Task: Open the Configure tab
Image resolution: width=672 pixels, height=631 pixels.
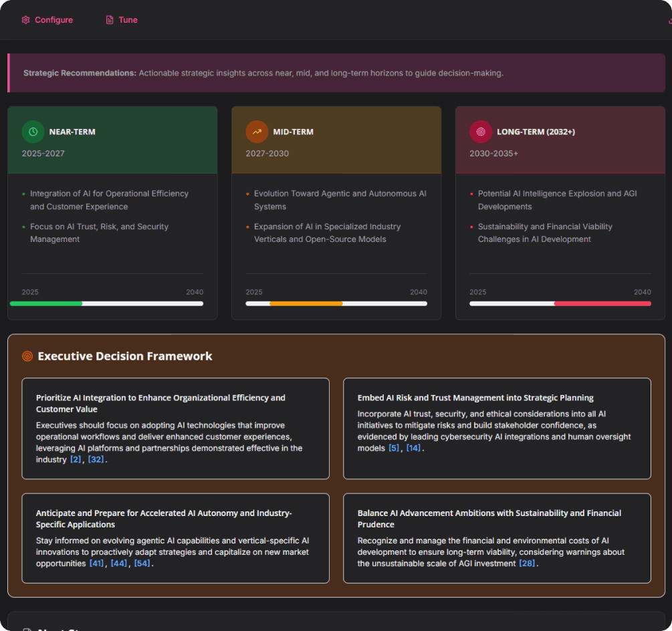Action: tap(47, 19)
